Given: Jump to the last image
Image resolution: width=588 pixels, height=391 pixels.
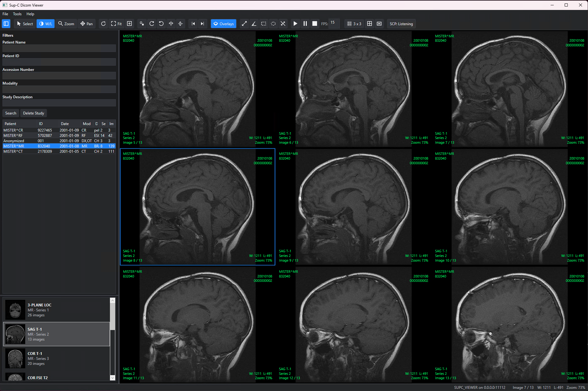Looking at the screenshot, I should [203, 24].
